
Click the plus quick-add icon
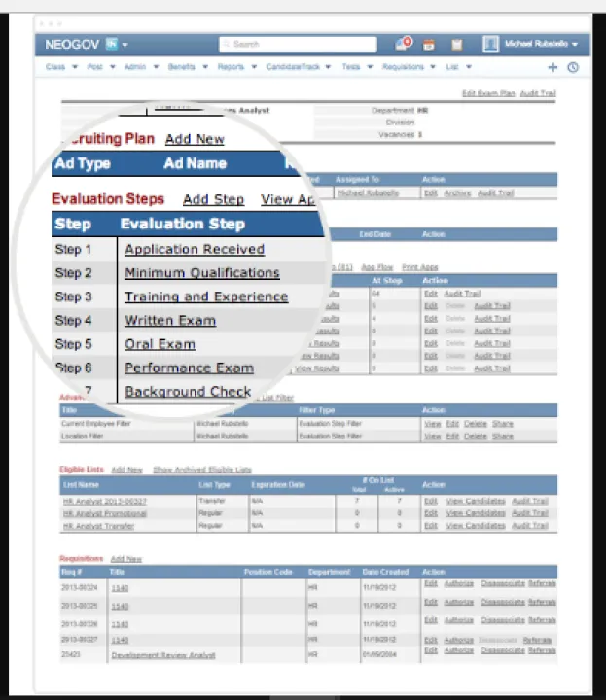tap(553, 67)
